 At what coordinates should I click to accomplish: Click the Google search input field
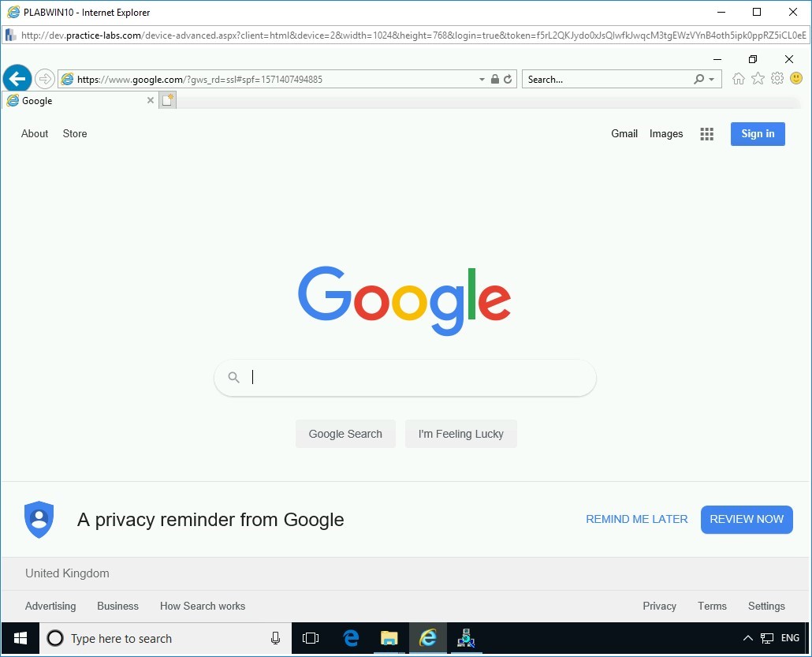405,378
